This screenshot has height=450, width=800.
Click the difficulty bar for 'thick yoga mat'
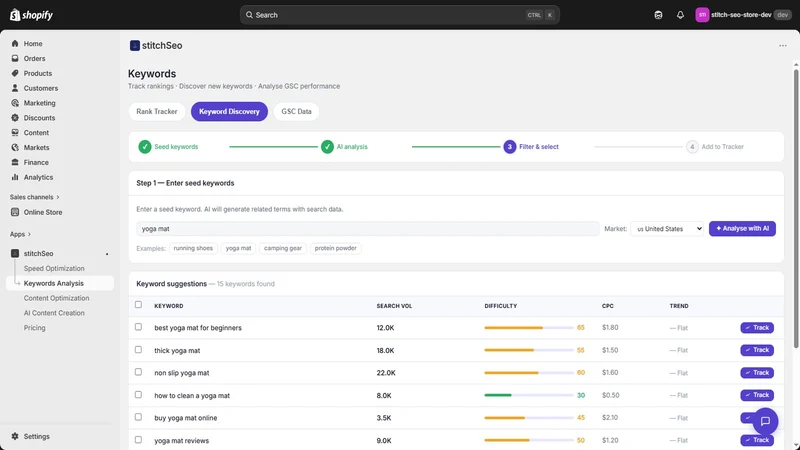(529, 350)
